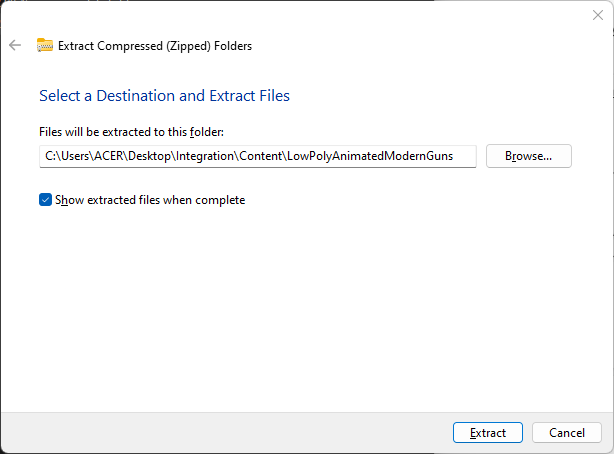Start extraction with the Extract button
Viewport: 614px width, 454px height.
[x=487, y=433]
